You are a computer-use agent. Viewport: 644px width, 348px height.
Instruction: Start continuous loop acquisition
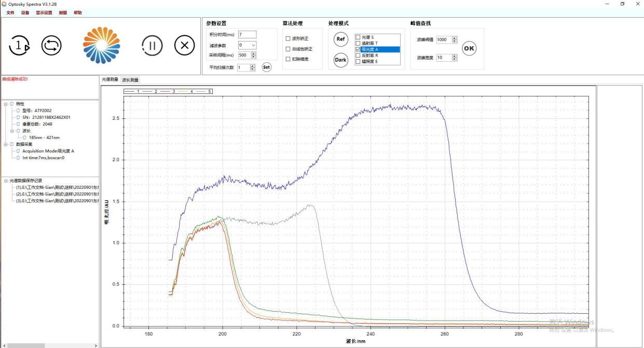(51, 46)
